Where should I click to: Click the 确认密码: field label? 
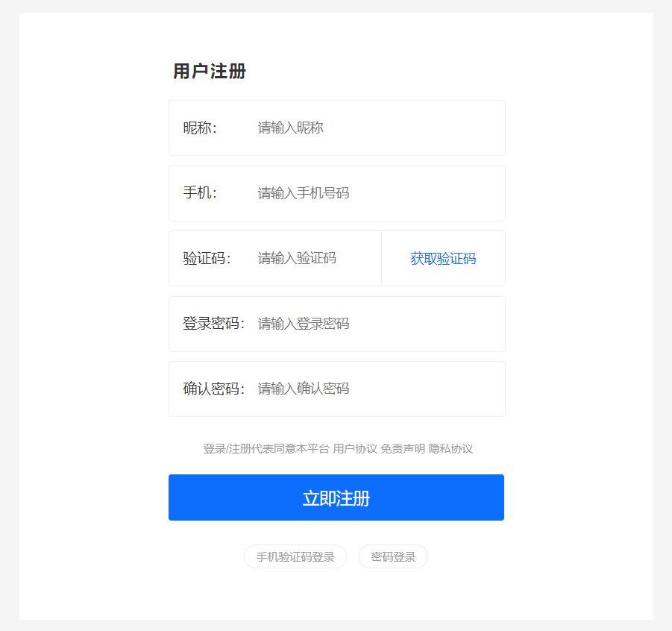tap(213, 389)
